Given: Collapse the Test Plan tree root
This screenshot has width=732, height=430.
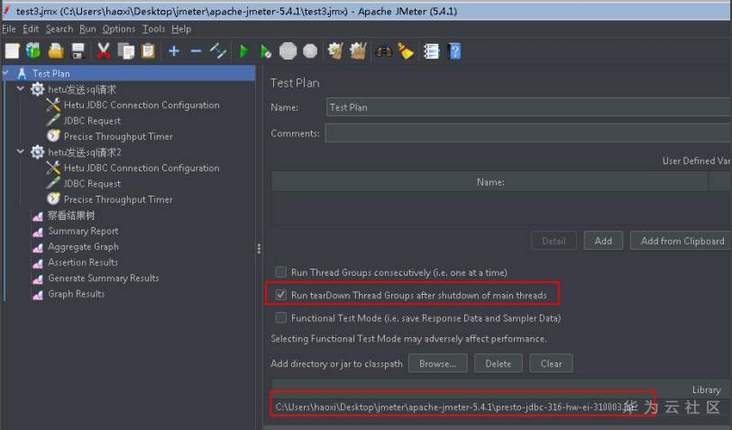Looking at the screenshot, I should point(6,73).
